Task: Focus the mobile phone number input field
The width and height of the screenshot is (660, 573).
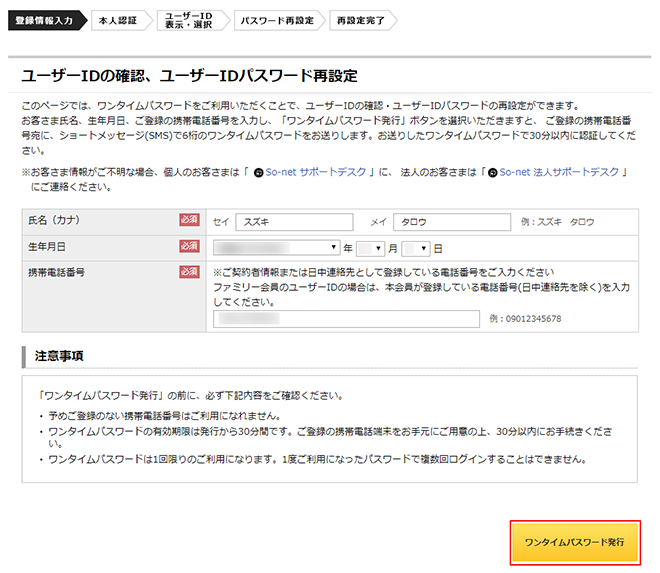Action: pyautogui.click(x=346, y=319)
